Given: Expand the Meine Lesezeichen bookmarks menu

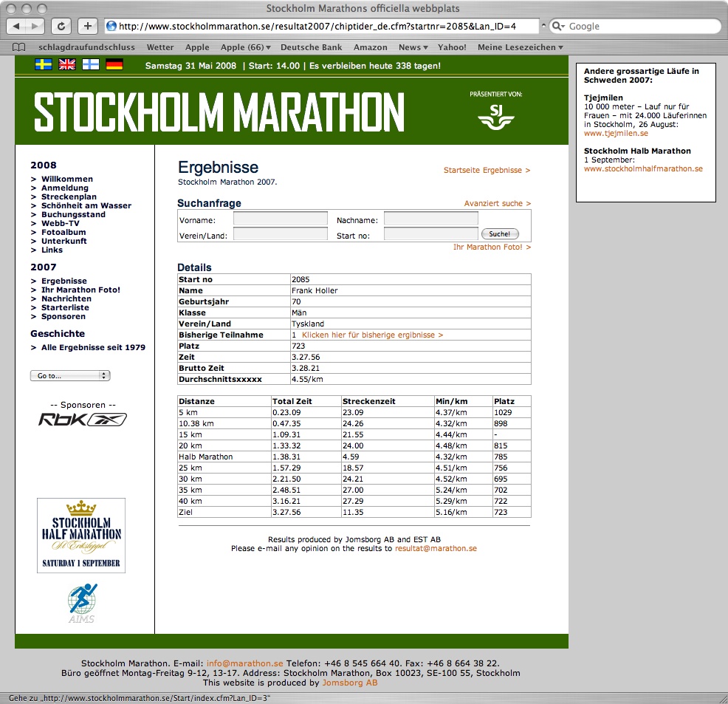Looking at the screenshot, I should (x=521, y=47).
